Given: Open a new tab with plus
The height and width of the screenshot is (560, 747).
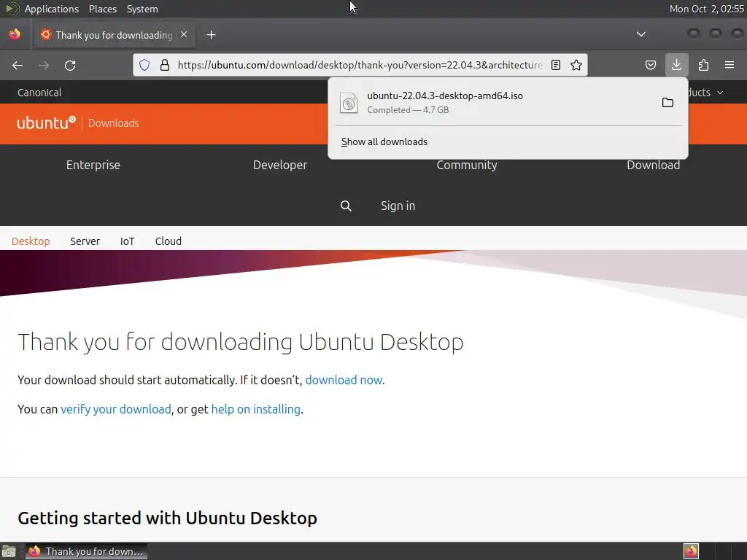Looking at the screenshot, I should coord(211,35).
